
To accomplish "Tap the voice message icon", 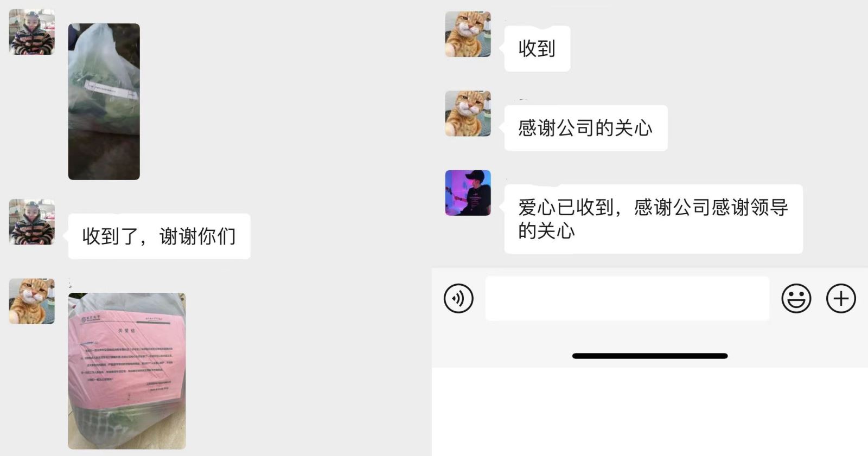I will (458, 299).
